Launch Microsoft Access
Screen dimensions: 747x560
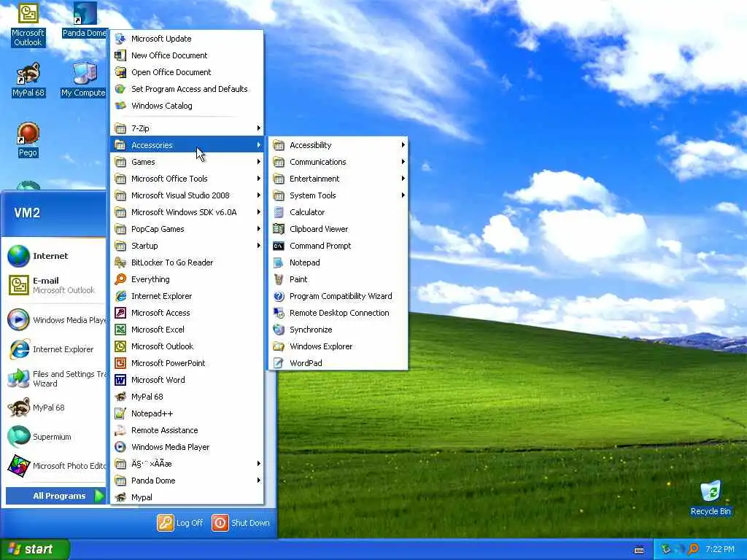(x=187, y=313)
